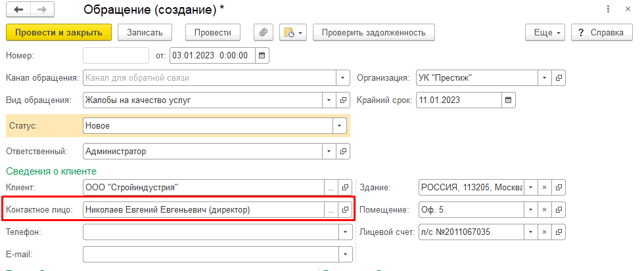Screen dimensions: 644x271
Task: Clear the Здание field with the x icon
Action: pos(544,188)
